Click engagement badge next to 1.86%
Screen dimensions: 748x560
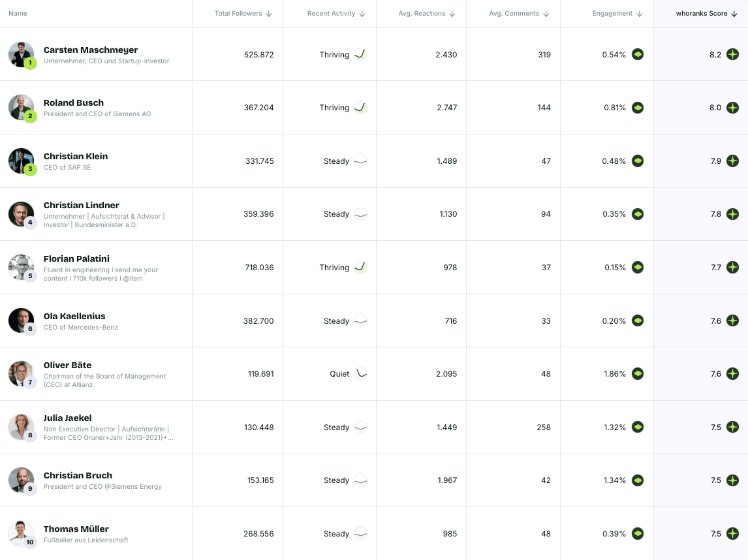point(638,374)
